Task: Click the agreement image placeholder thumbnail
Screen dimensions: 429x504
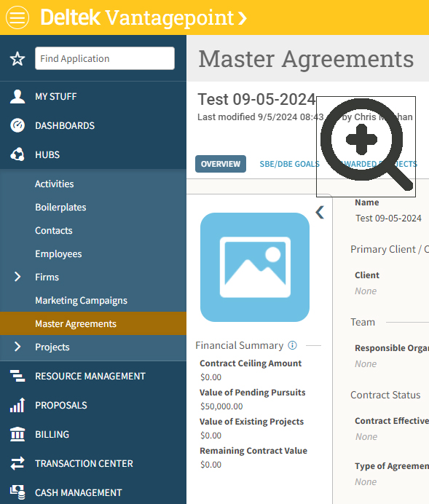Action: pyautogui.click(x=255, y=267)
